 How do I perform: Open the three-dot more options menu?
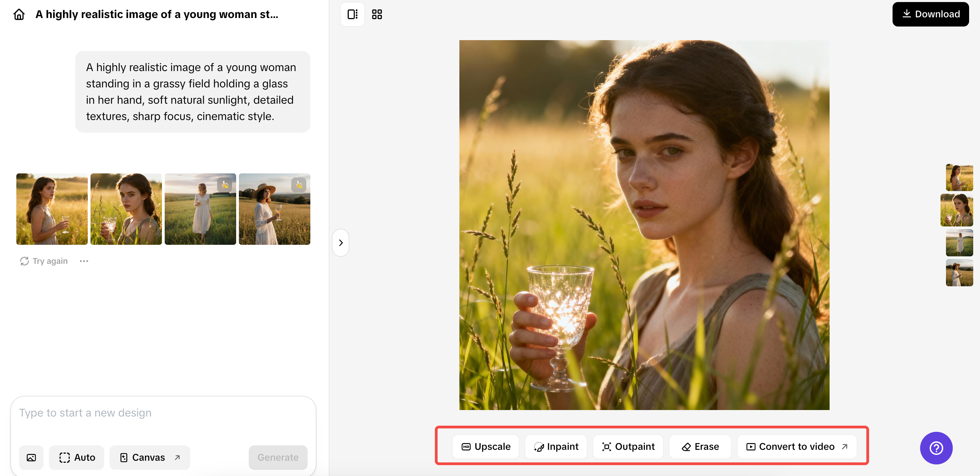point(84,261)
